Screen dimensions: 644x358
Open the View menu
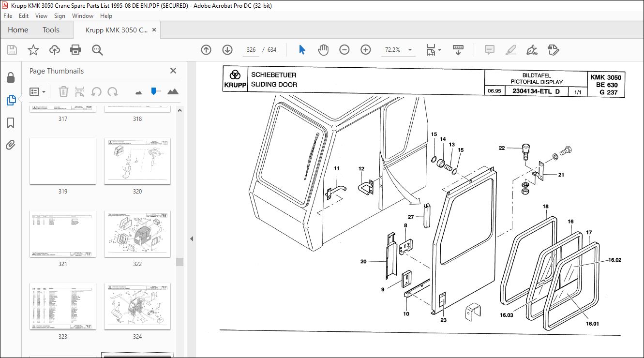41,16
